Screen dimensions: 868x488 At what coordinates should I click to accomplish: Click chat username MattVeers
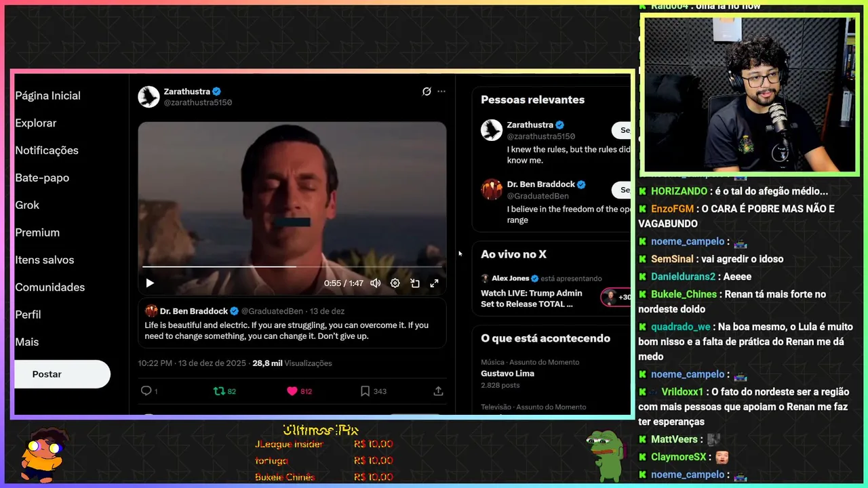pos(675,439)
